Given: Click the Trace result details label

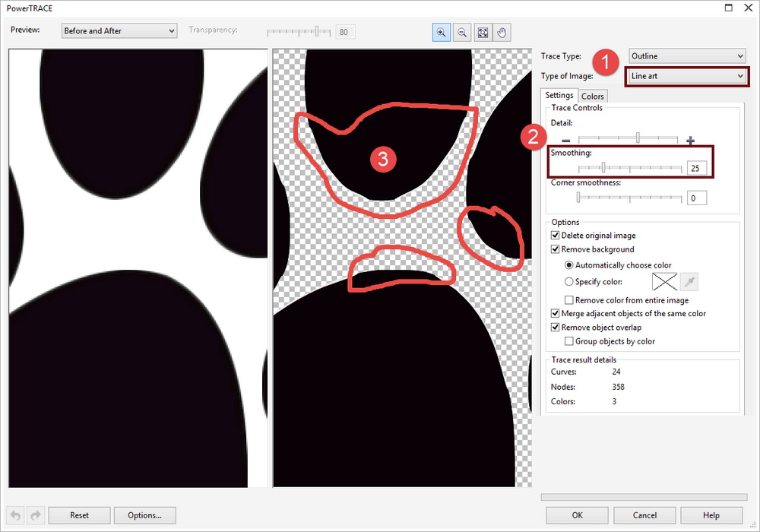Looking at the screenshot, I should [584, 359].
